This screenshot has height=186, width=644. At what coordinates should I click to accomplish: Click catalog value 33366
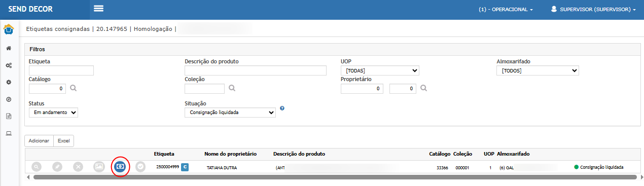(x=442, y=167)
